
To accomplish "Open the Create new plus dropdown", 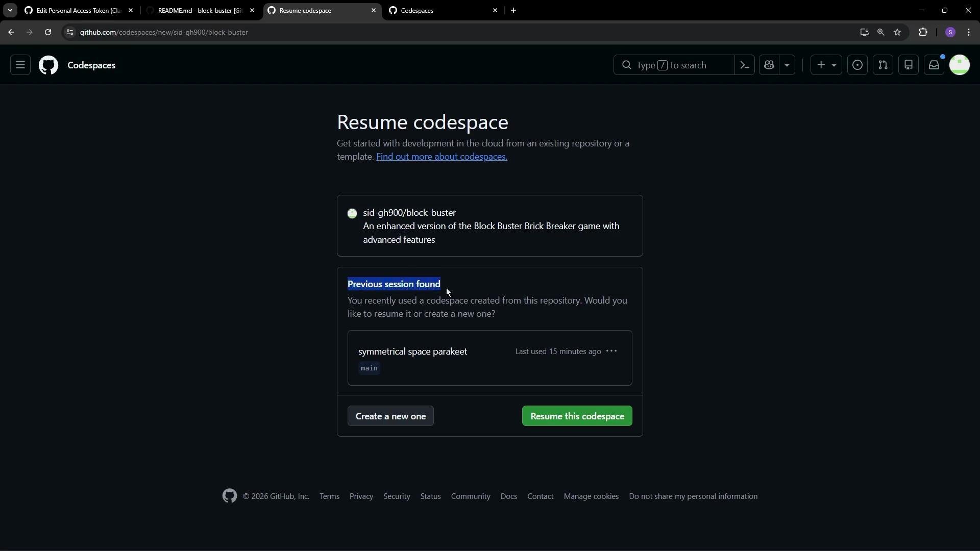I will 826,65.
